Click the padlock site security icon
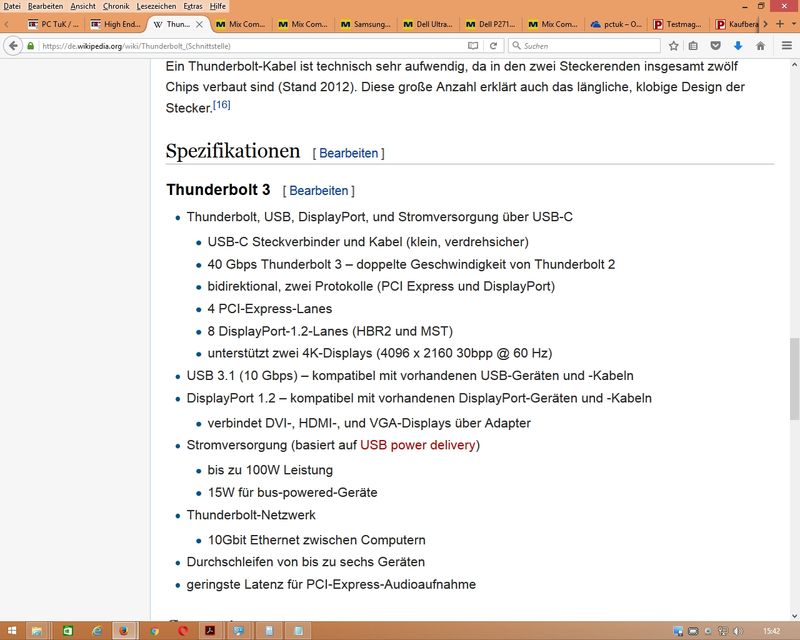 [x=31, y=46]
